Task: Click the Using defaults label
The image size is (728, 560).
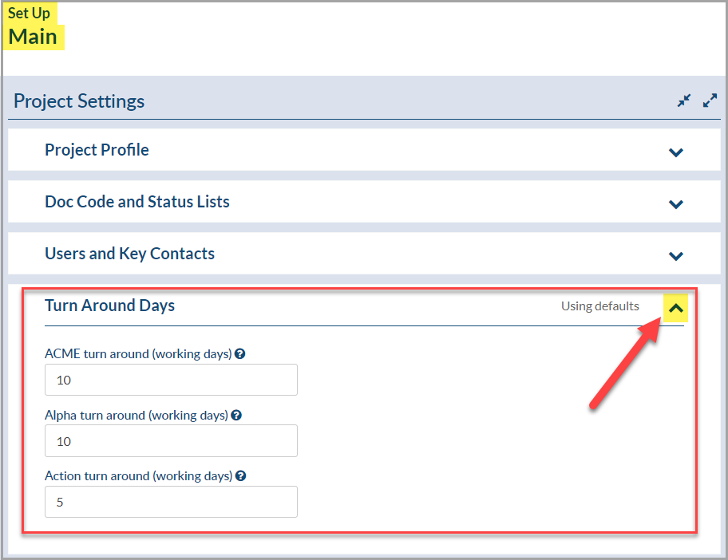Action: coord(599,306)
